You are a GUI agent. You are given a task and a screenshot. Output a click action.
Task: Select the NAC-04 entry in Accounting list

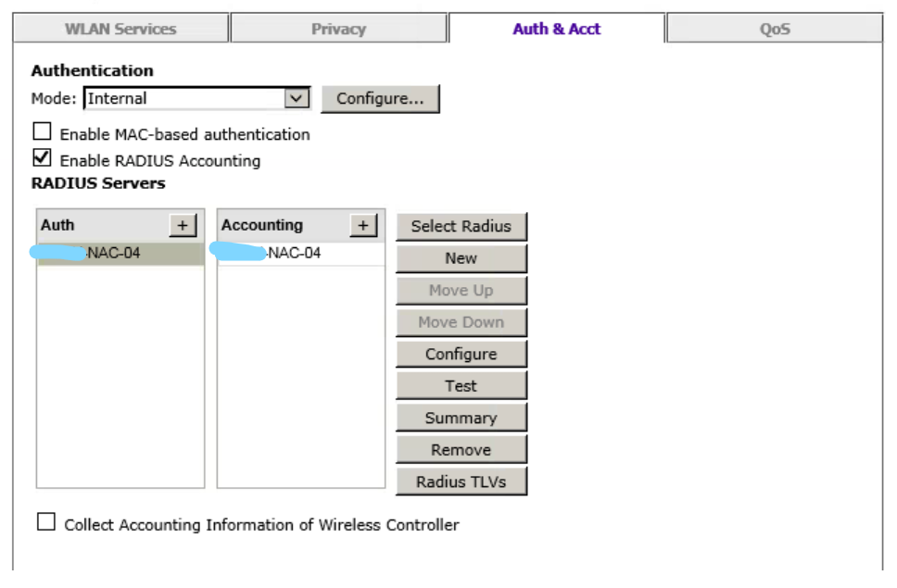(300, 253)
